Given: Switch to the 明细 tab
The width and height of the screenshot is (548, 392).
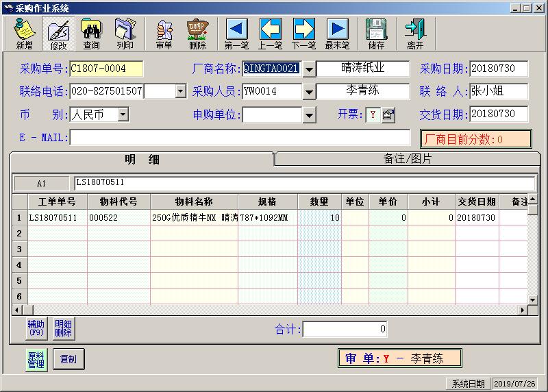Looking at the screenshot, I should pos(142,160).
